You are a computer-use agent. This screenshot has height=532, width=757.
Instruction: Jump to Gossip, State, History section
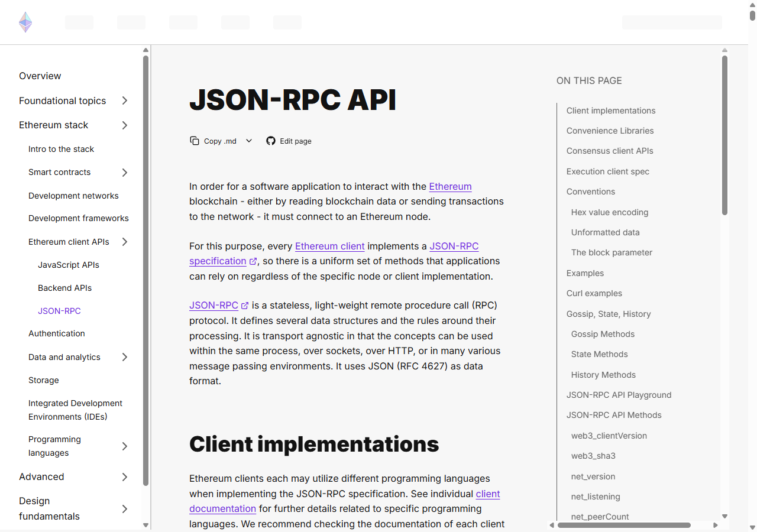point(609,314)
